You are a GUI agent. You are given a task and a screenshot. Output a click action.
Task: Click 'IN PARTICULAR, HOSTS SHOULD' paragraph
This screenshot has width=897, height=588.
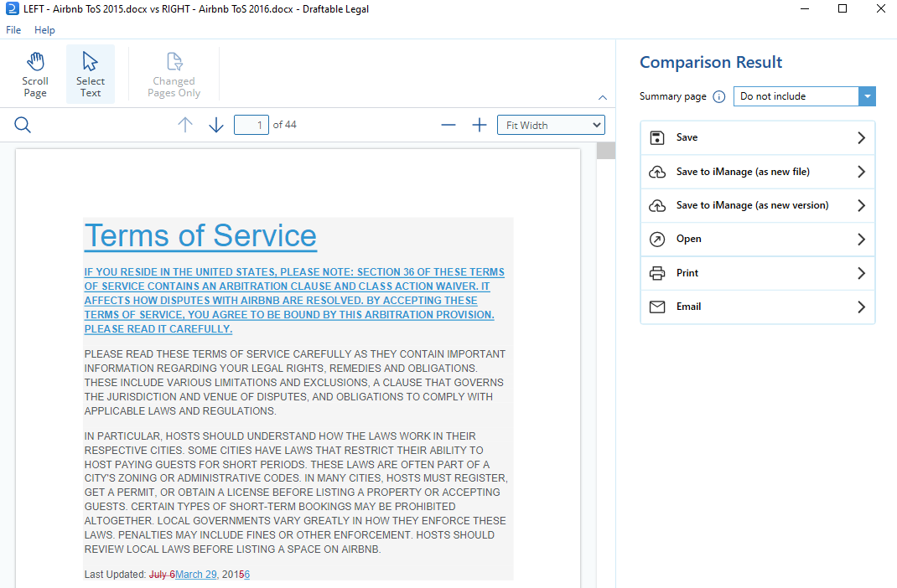[296, 493]
